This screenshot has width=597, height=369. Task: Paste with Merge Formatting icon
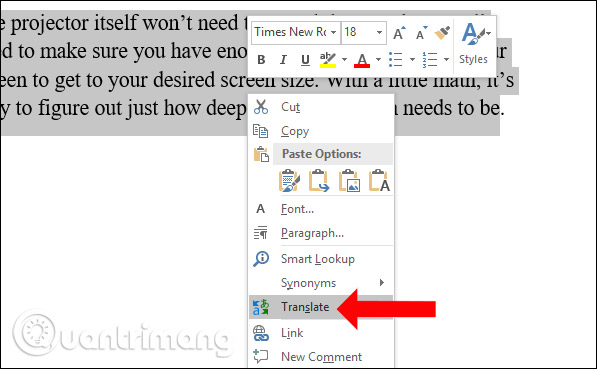click(x=319, y=181)
